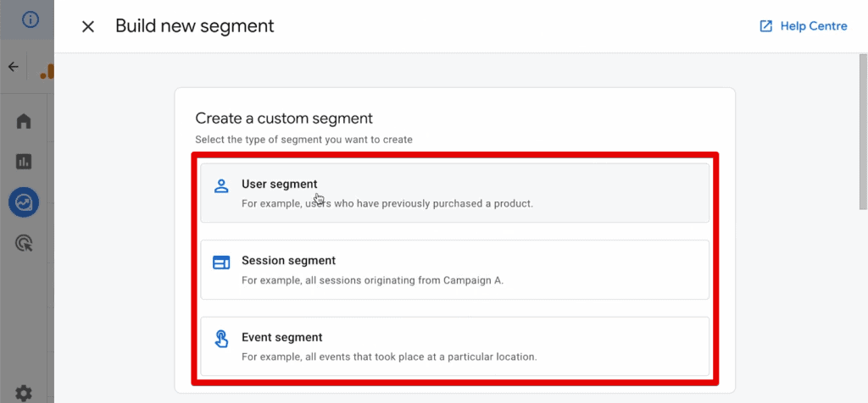
Task: Open the Reports bar chart icon
Action: click(24, 162)
